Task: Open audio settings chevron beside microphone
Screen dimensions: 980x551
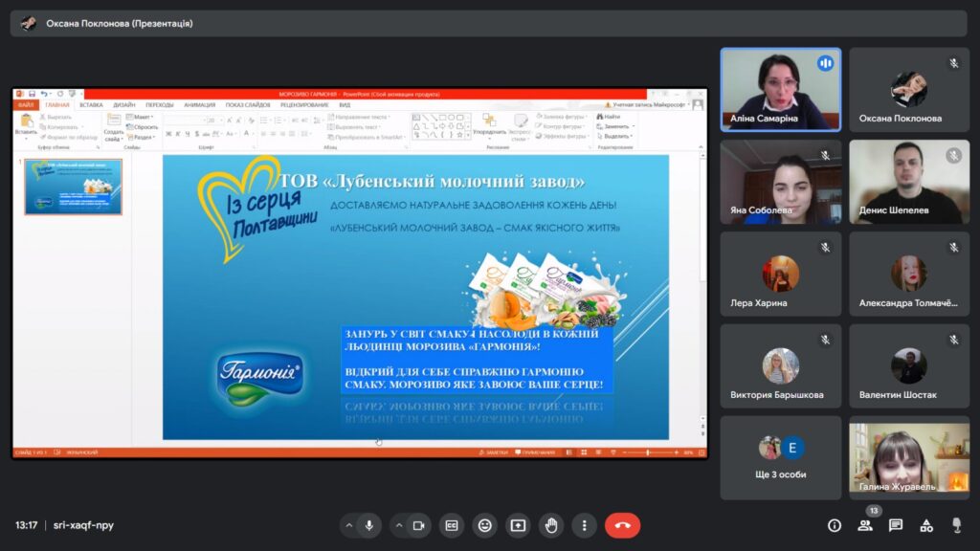Action: point(348,525)
